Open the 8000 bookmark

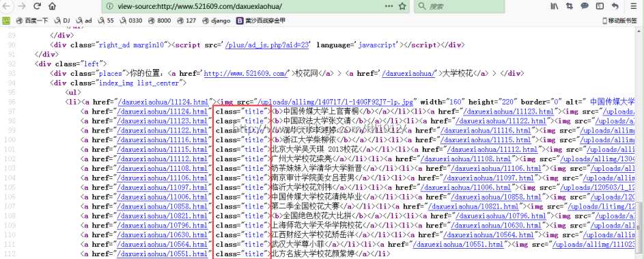point(159,21)
